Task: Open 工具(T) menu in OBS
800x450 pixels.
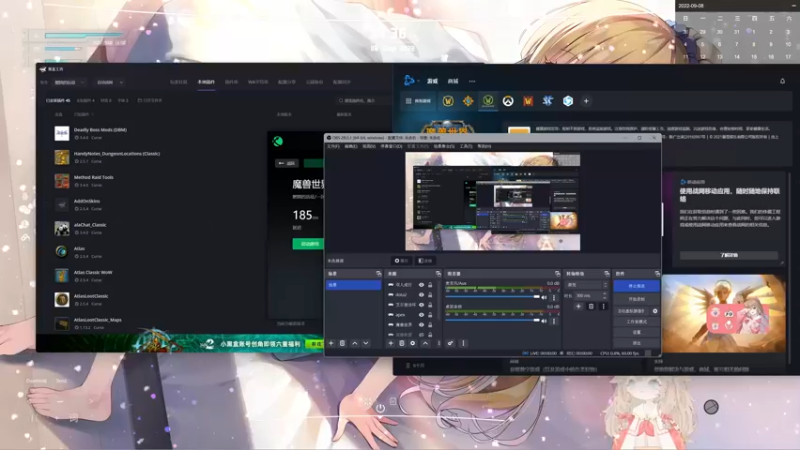Action: point(466,146)
